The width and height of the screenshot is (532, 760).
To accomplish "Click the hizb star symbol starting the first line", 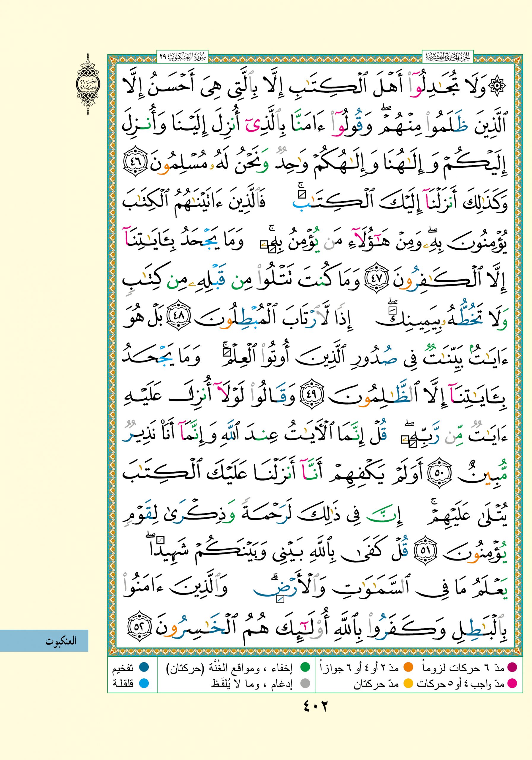I will coord(498,86).
